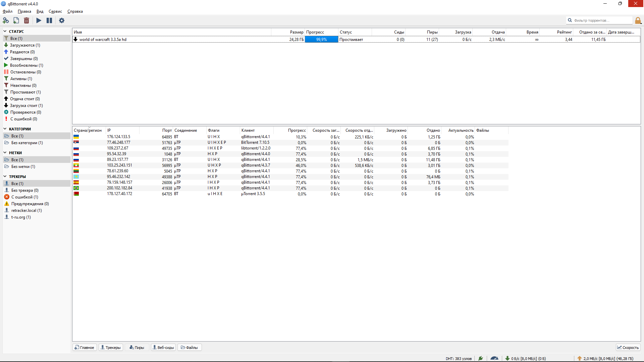Click the add torrent file toolbar icon
644x362 pixels.
coord(16,20)
